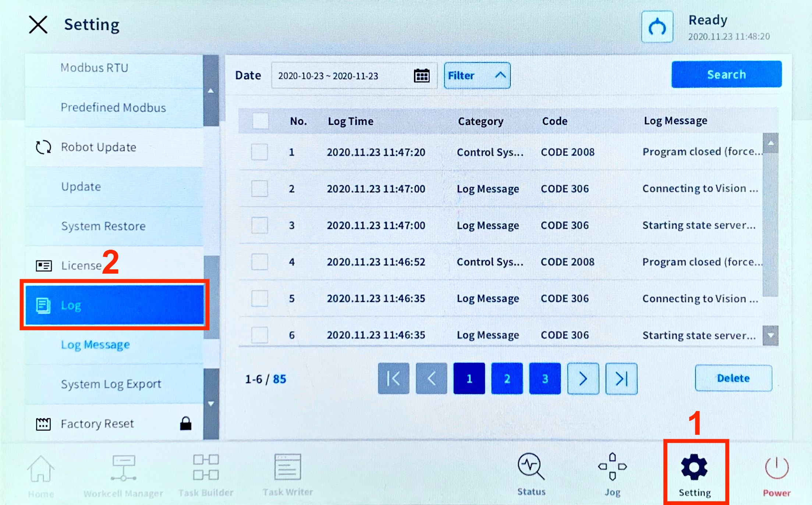Open Robot Update section
812x505 pixels.
(x=114, y=147)
